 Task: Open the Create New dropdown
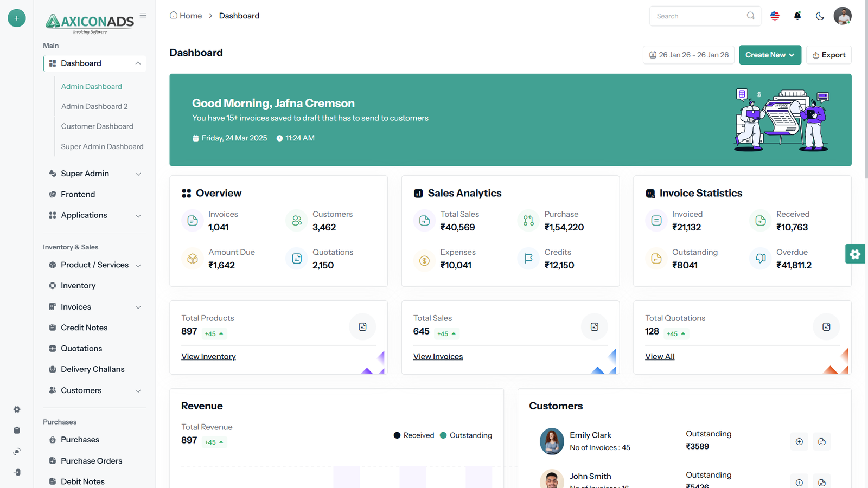(769, 55)
